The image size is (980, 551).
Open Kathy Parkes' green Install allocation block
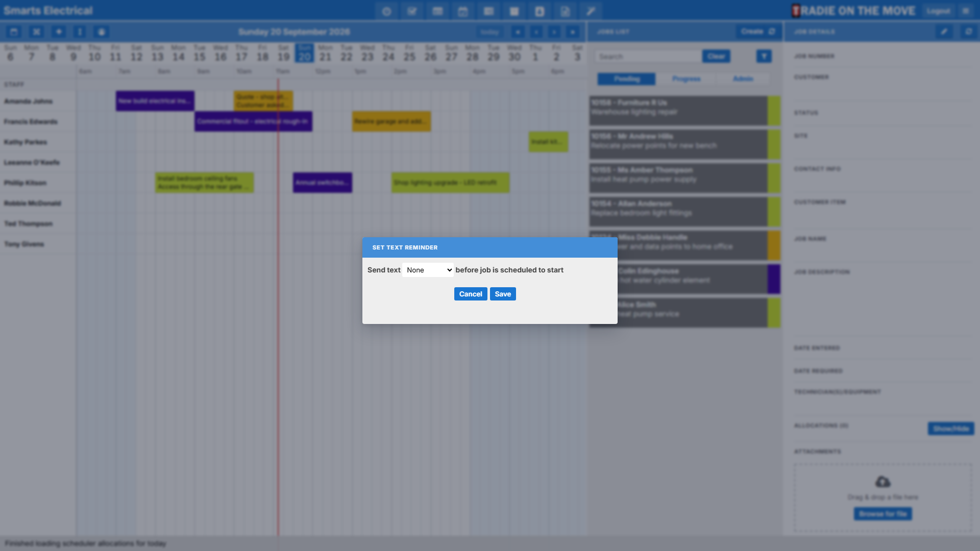(x=548, y=142)
